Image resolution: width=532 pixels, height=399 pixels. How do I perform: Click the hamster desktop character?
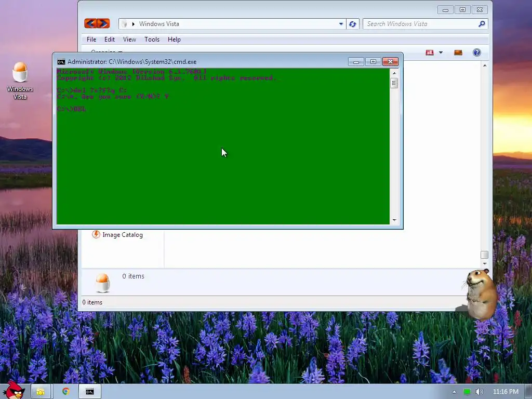tap(480, 294)
